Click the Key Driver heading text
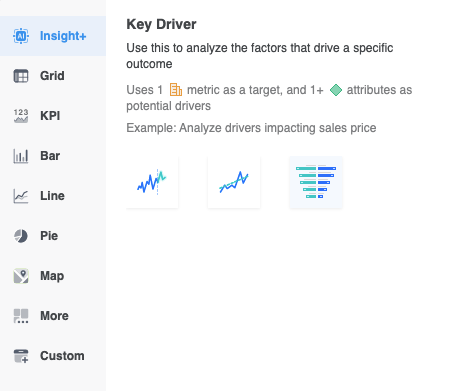The width and height of the screenshot is (453, 391). click(161, 24)
